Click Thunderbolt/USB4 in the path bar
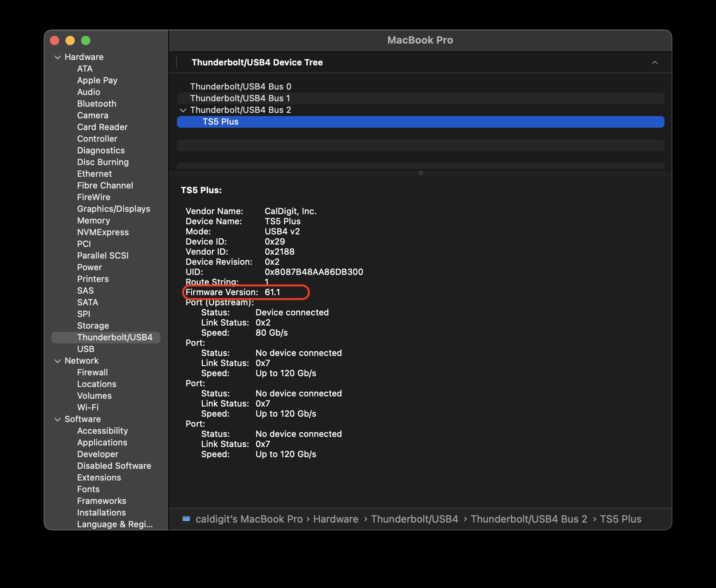Viewport: 716px width, 588px height. [414, 519]
